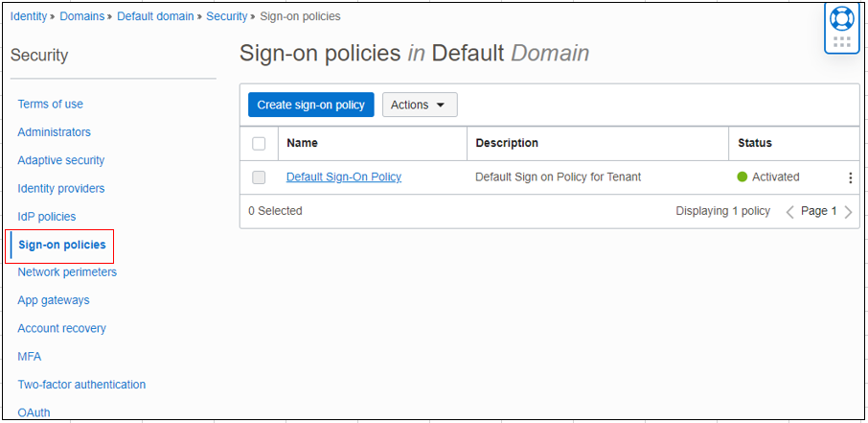Open Network perimeters in the sidebar
This screenshot has width=868, height=423.
tap(67, 272)
